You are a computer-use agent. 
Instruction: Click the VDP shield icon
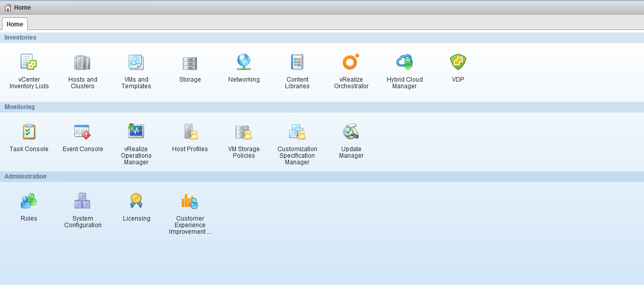[458, 62]
